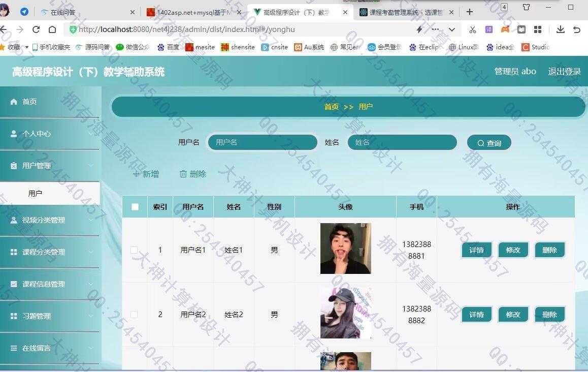Toggle the select-all checkbox in table header
Image resolution: width=588 pixels, height=372 pixels.
[135, 207]
